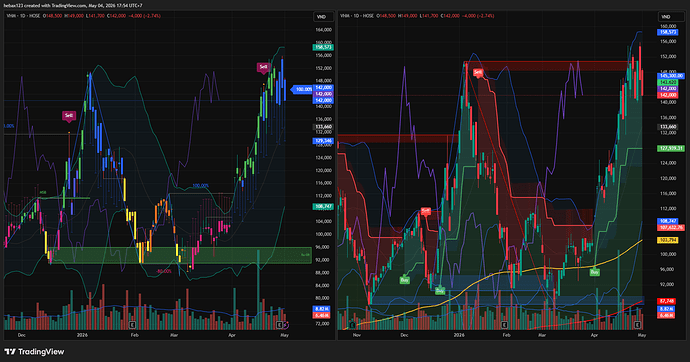Select the first green Buy signal in early December
Image resolution: width=690 pixels, height=362 pixels.
point(404,280)
